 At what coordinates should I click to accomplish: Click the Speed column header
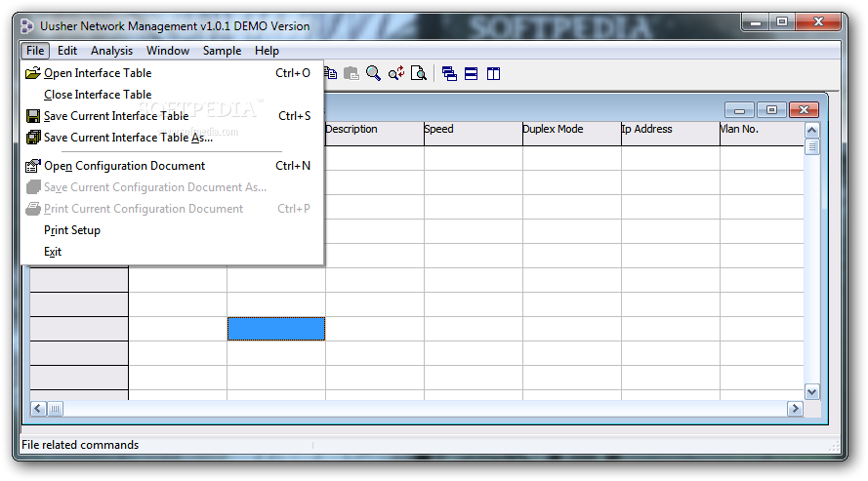point(474,134)
